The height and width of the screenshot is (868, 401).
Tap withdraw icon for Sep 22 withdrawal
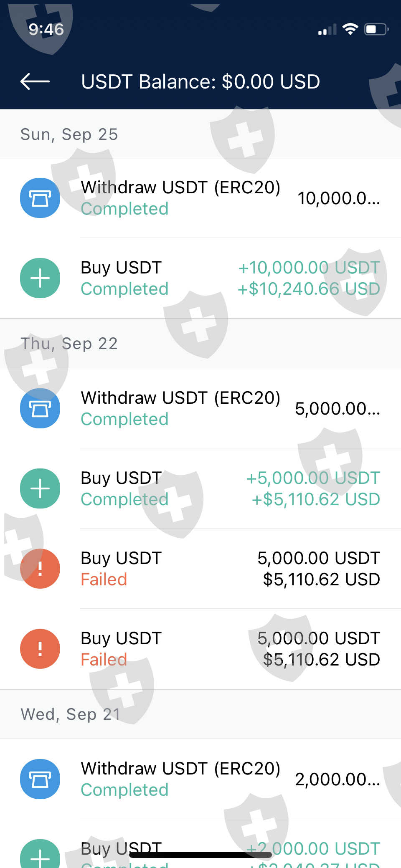pos(40,408)
